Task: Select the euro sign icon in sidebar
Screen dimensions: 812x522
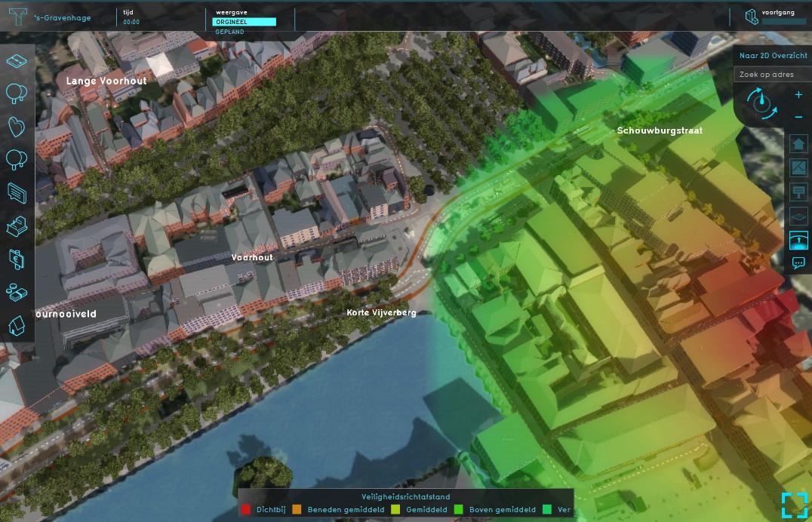Action: pyautogui.click(x=17, y=259)
